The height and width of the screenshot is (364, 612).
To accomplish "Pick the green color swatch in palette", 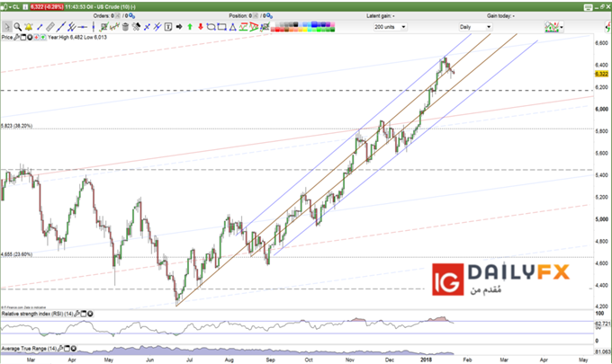I will click(x=319, y=30).
